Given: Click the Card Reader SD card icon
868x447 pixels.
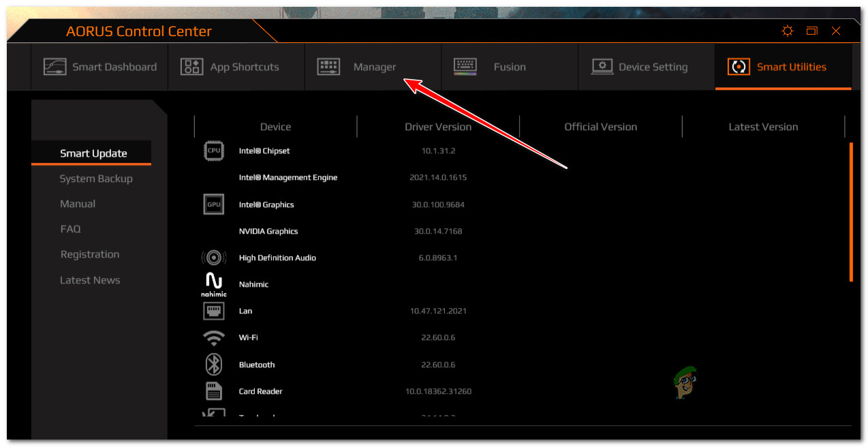Looking at the screenshot, I should point(214,391).
